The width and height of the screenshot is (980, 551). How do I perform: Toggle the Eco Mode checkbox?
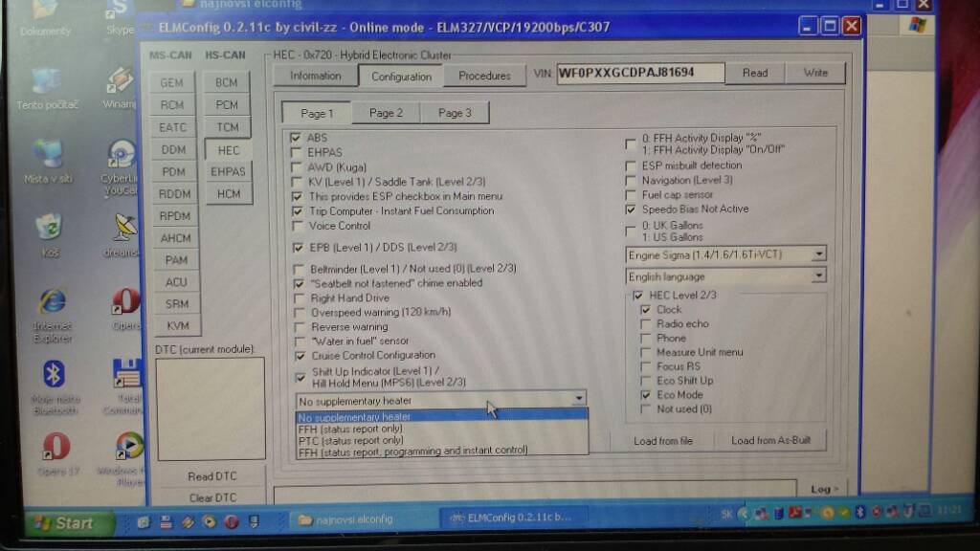(646, 394)
